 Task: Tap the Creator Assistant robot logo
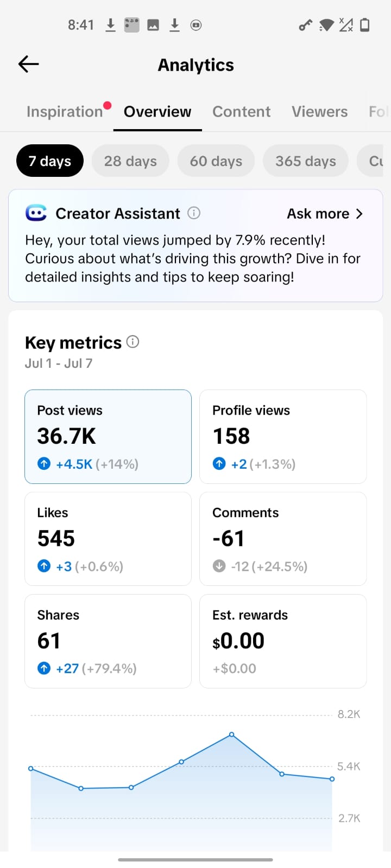pyautogui.click(x=36, y=213)
